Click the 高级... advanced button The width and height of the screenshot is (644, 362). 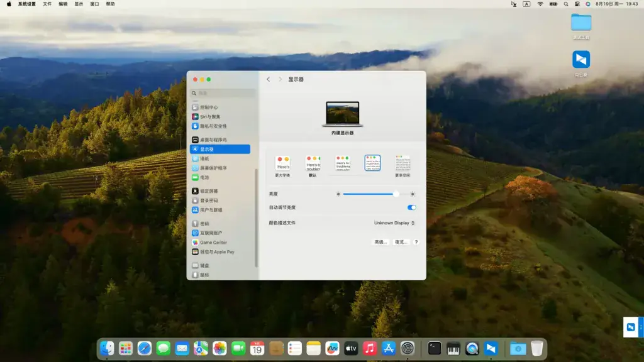coord(380,242)
